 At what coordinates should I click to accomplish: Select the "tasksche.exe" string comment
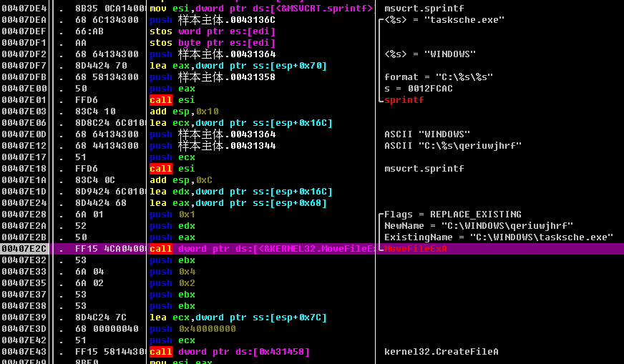(444, 20)
